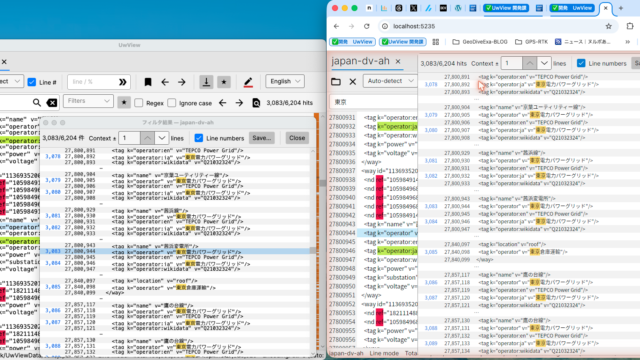Decrease Context lines in web filter panel
This screenshot has height=360, width=640.
pos(544,63)
